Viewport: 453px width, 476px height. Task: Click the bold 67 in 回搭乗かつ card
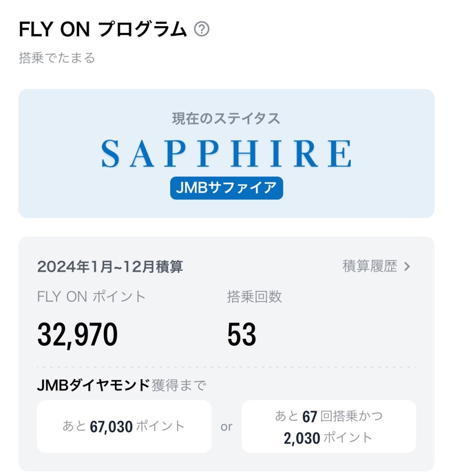pos(310,416)
